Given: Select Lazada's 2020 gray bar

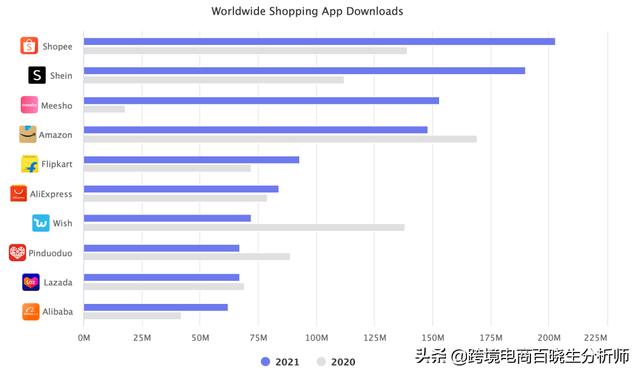Looking at the screenshot, I should pyautogui.click(x=164, y=286).
